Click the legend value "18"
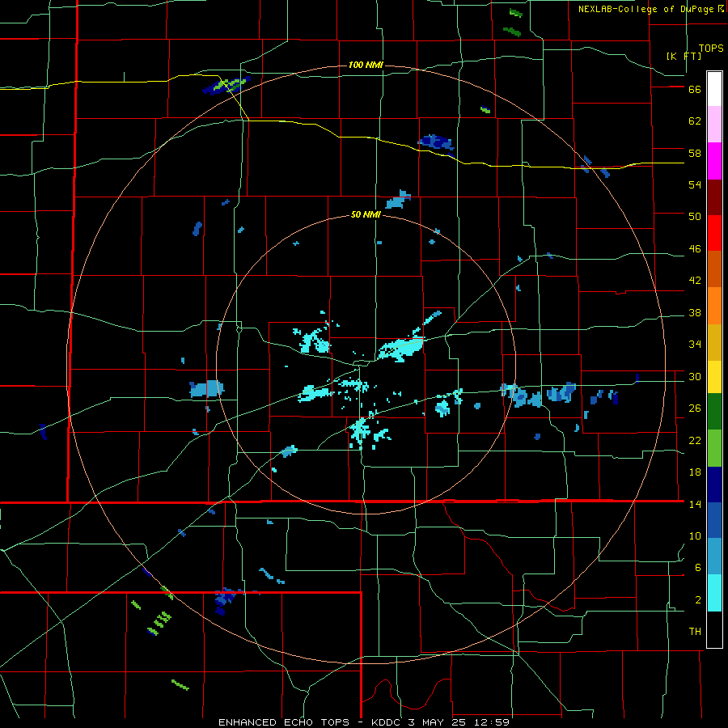This screenshot has width=728, height=728. pyautogui.click(x=695, y=472)
